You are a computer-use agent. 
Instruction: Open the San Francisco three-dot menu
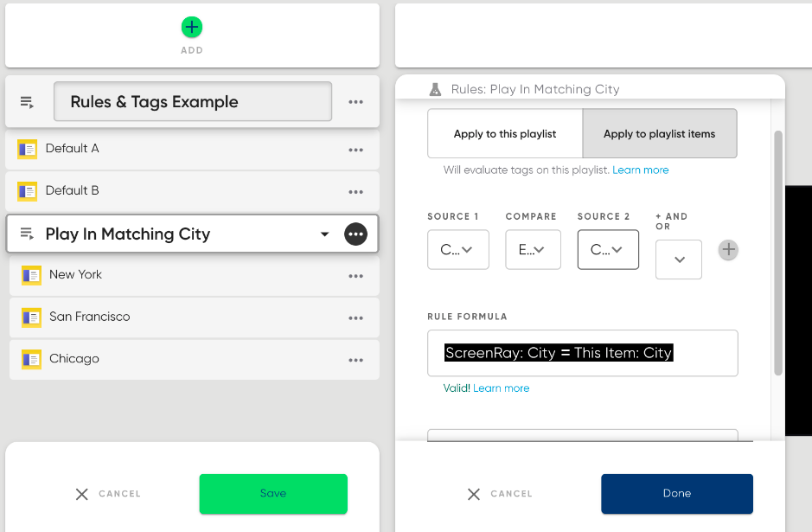tap(355, 318)
